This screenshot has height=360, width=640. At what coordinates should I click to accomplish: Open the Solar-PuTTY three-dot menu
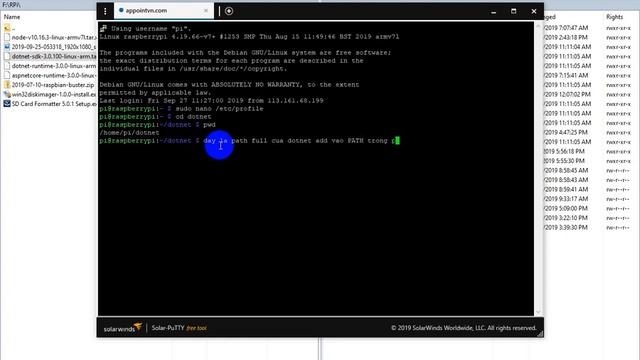coord(105,11)
